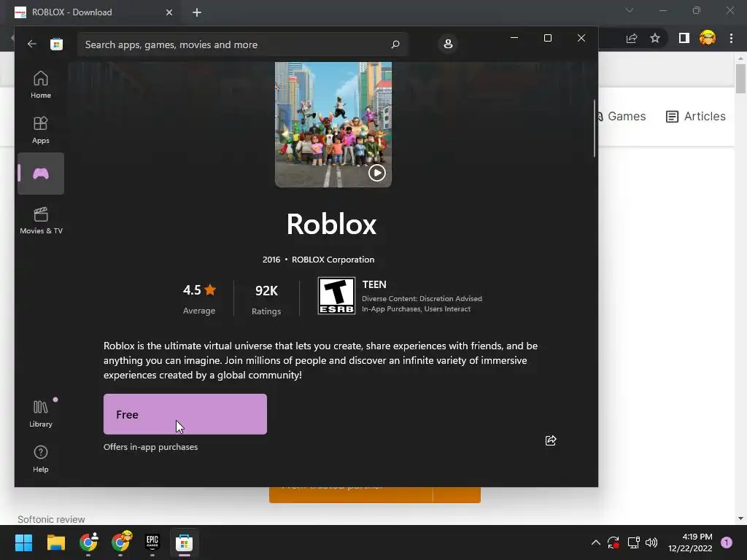Share the Roblox store page
747x560 pixels.
(x=551, y=440)
